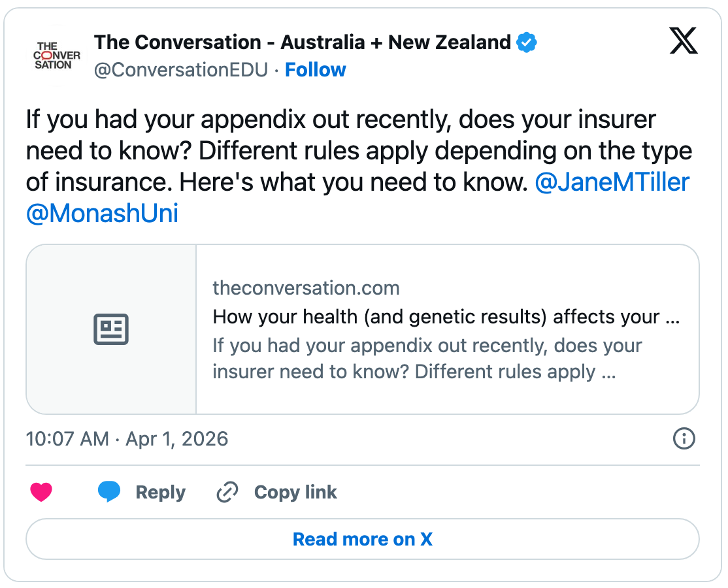Click The Conversation profile avatar logo
Image resolution: width=728 pixels, height=588 pixels.
coord(57,56)
